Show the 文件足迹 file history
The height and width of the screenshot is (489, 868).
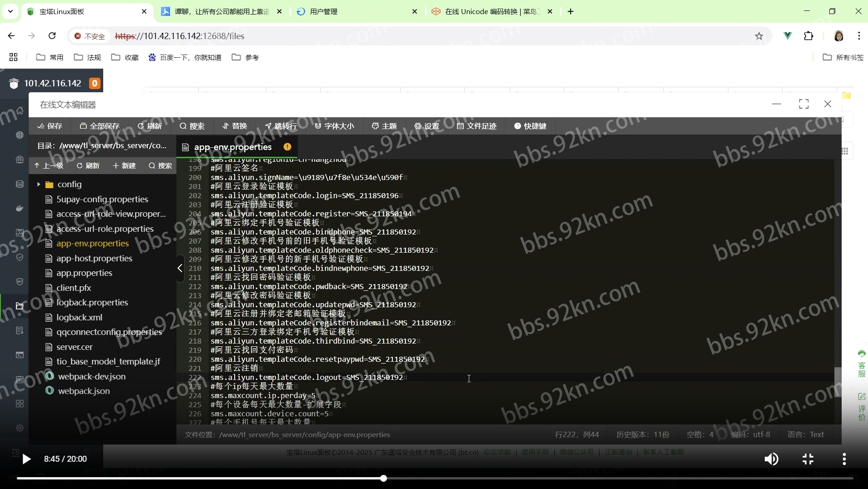(x=477, y=126)
